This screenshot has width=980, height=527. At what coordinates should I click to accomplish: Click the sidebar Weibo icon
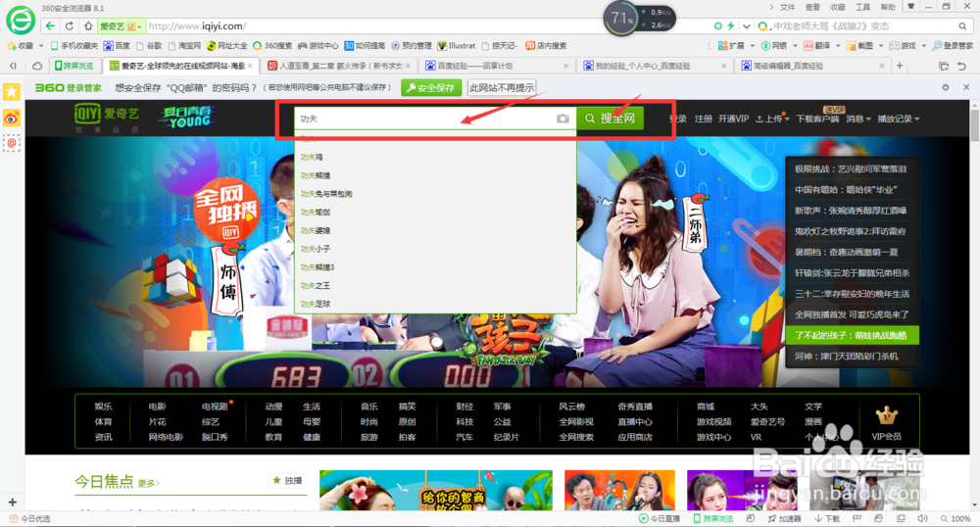[12, 118]
